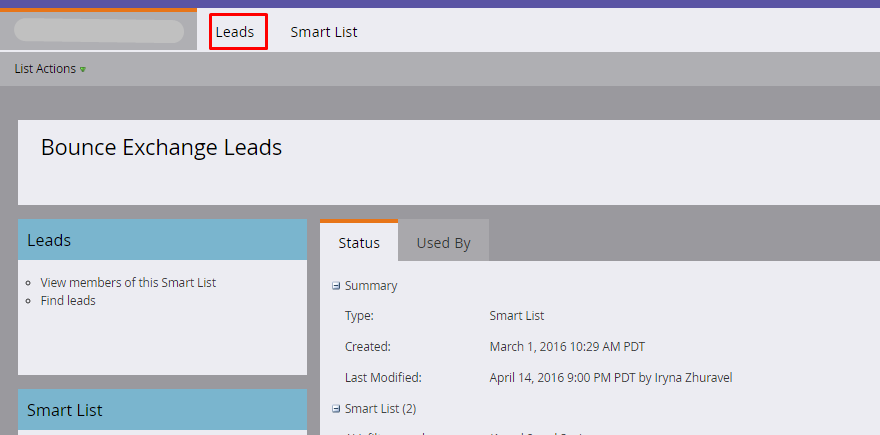880x435 pixels.
Task: Open the Leads tab
Action: coord(235,32)
